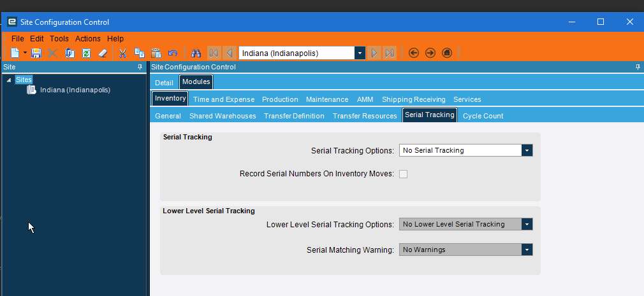
Task: Select Indiana (Indianapolis) in the site tree
Action: coord(75,90)
